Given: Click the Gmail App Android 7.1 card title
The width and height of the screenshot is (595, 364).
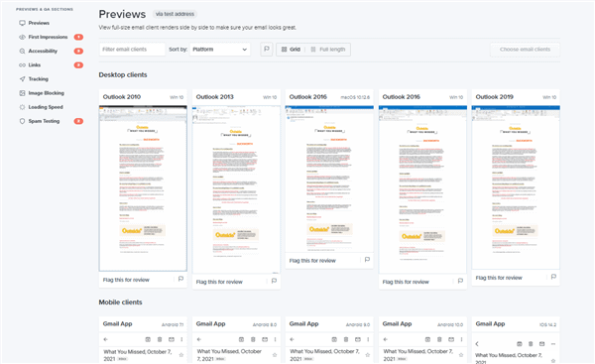Looking at the screenshot, I should tap(118, 323).
